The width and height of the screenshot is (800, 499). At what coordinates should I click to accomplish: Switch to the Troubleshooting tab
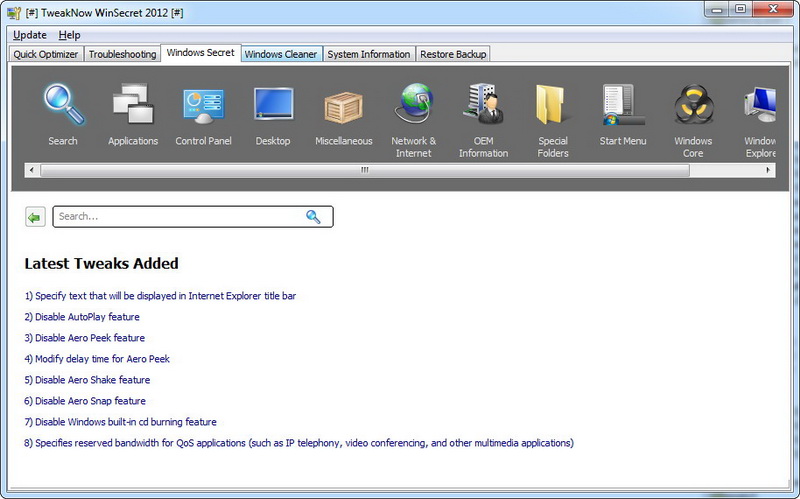pyautogui.click(x=122, y=54)
